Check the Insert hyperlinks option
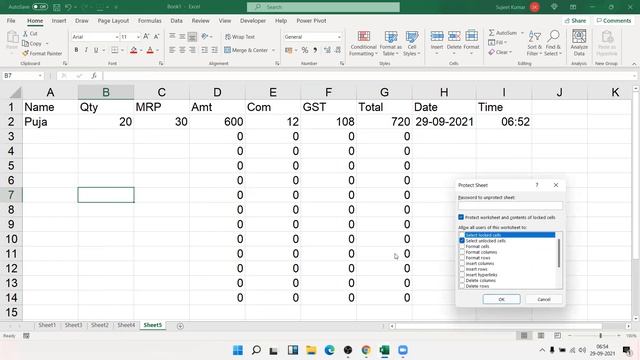This screenshot has width=640, height=360. coord(462,275)
